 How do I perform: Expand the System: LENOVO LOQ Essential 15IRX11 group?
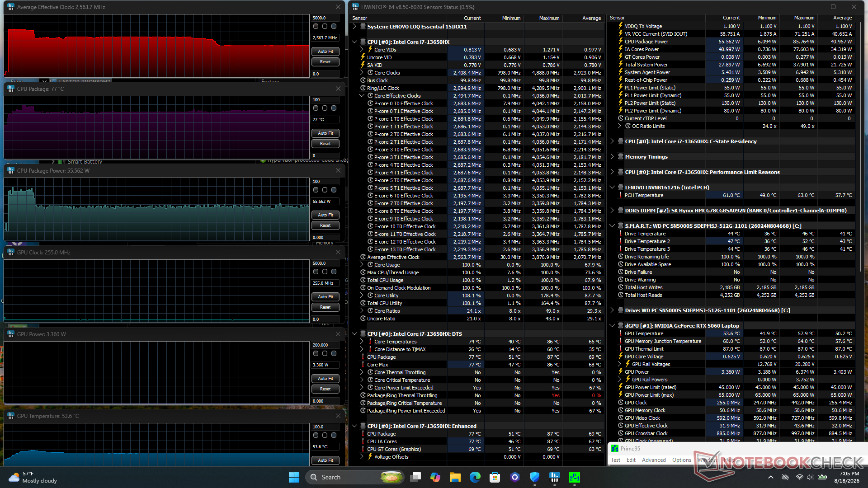click(x=354, y=27)
